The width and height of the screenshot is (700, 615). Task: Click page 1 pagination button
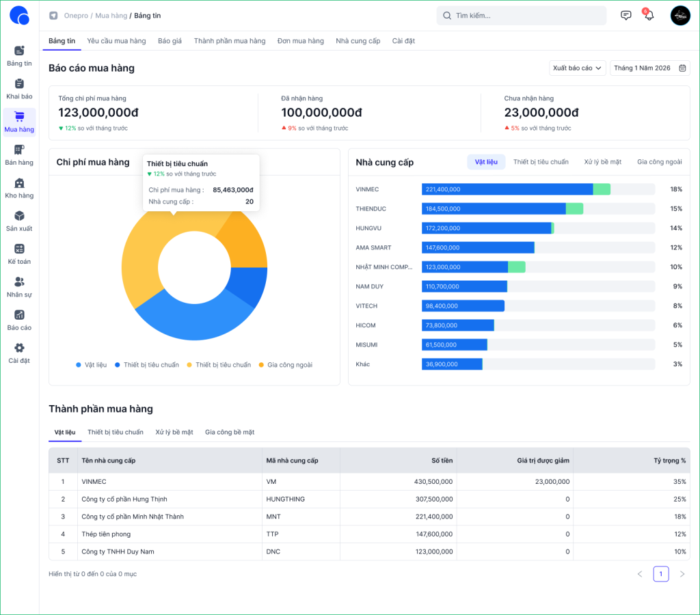tap(661, 574)
